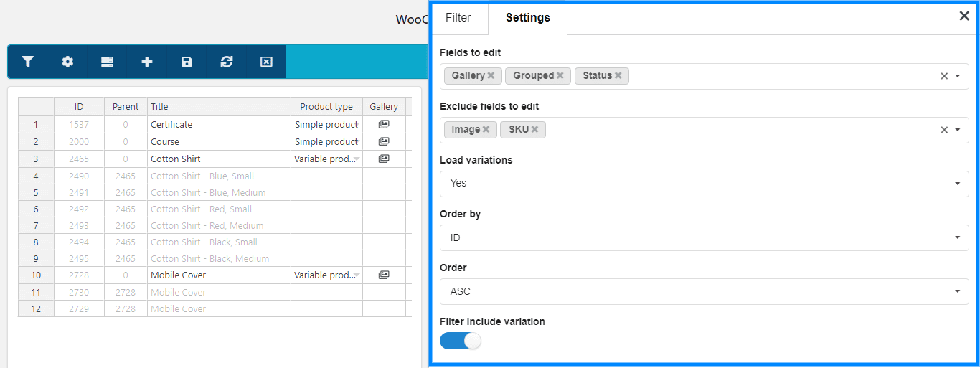Remove the Gallery tag from fields to edit
Image resolution: width=980 pixels, height=368 pixels.
491,75
